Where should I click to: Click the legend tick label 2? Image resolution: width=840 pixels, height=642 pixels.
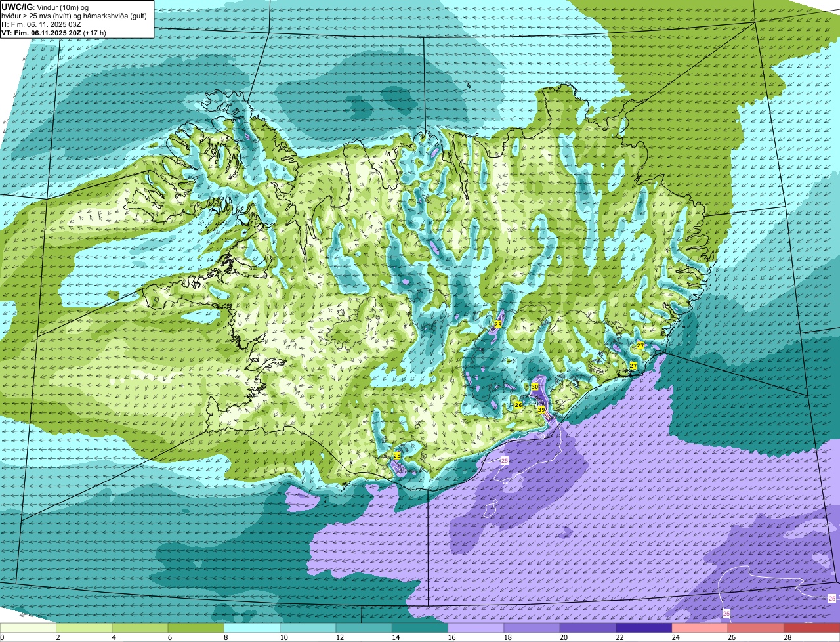(58, 637)
